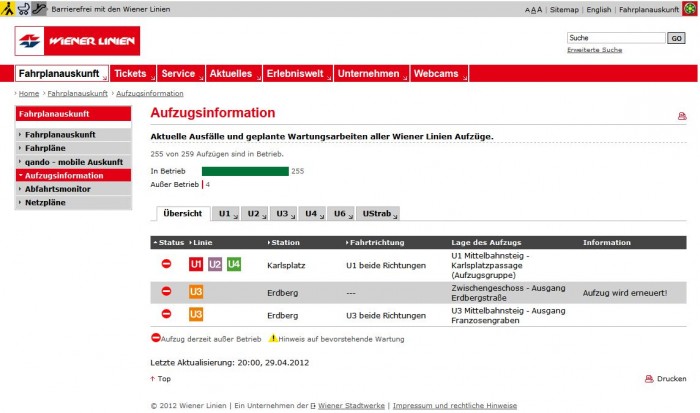Click Fahrplanauskunft in the breadcrumb

78,93
